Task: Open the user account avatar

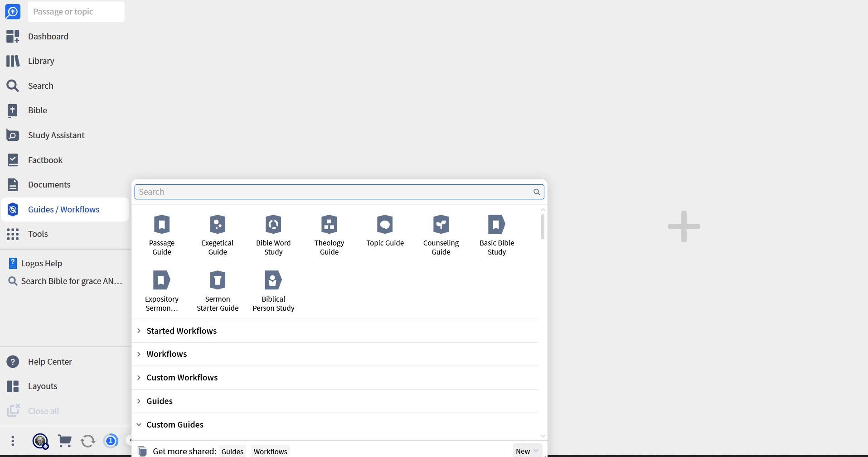Action: [40, 441]
